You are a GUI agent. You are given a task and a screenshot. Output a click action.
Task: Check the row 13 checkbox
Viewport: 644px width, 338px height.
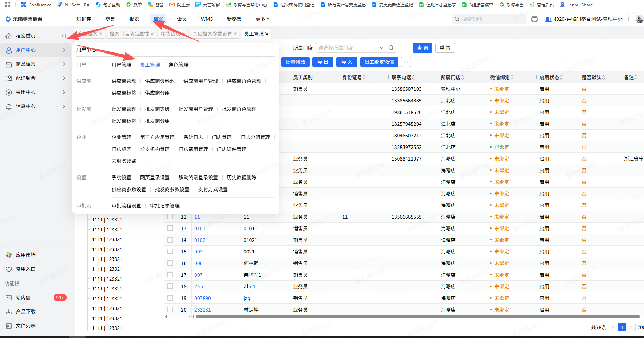170,228
